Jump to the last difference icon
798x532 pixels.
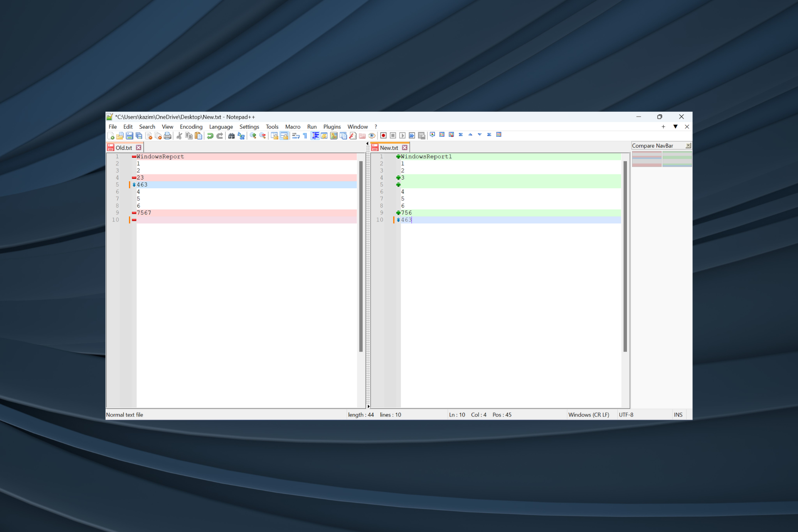[x=489, y=135]
